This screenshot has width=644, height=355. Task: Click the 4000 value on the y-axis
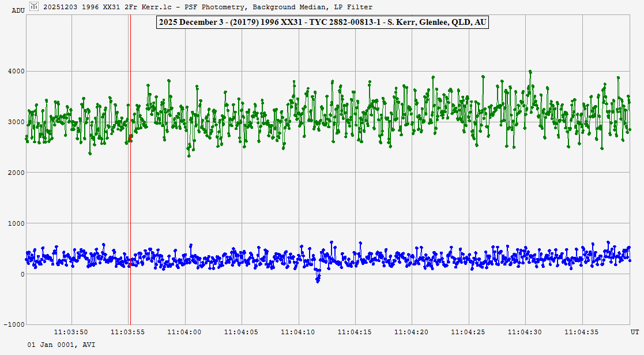coord(15,72)
